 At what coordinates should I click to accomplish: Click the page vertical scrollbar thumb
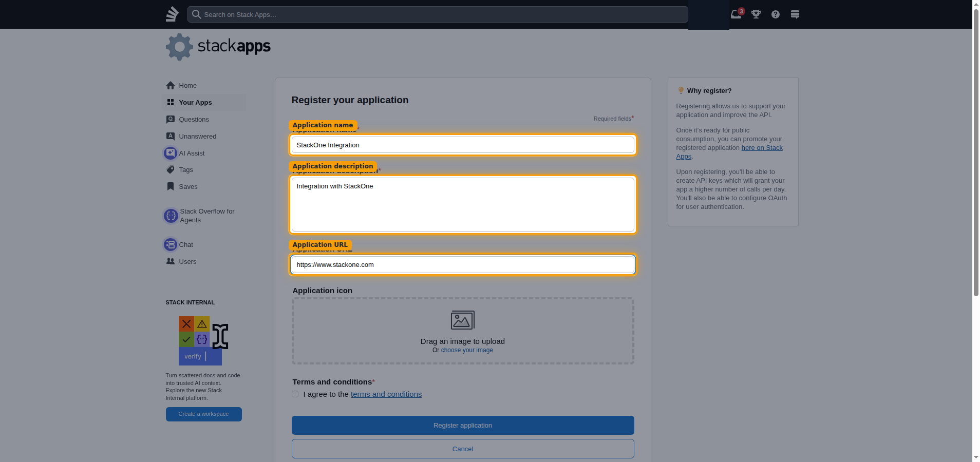pos(976,152)
